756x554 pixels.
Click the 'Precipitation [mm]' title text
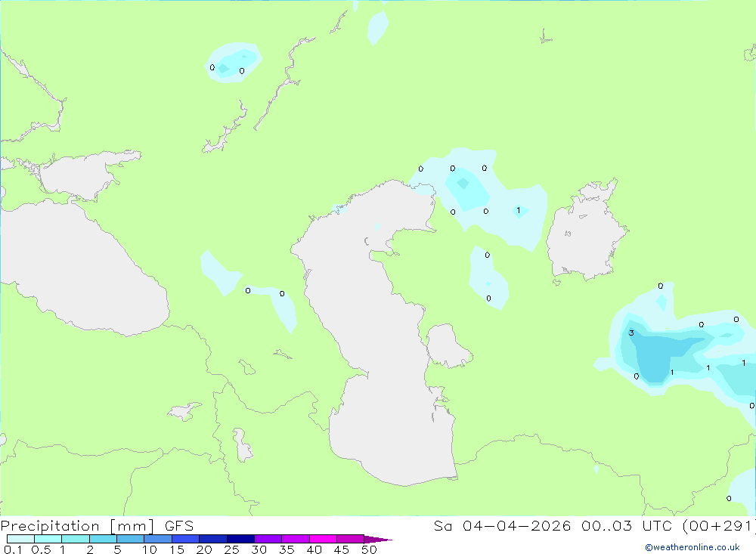tap(77, 526)
